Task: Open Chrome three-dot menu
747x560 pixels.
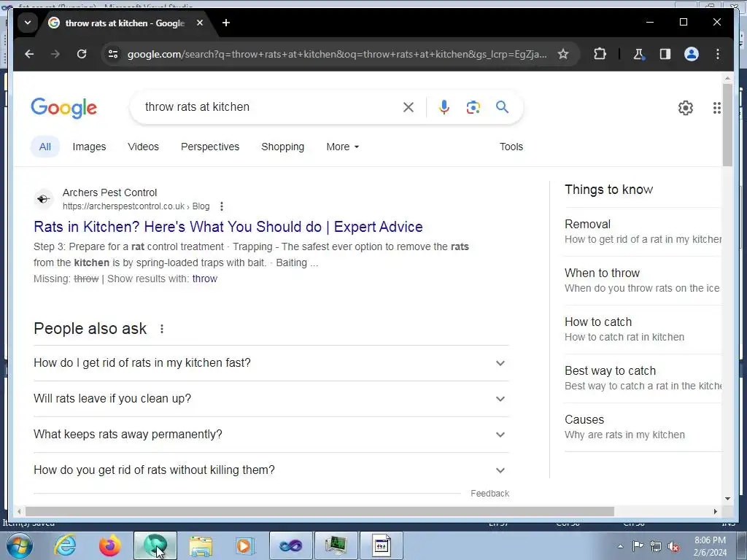Action: coord(718,54)
